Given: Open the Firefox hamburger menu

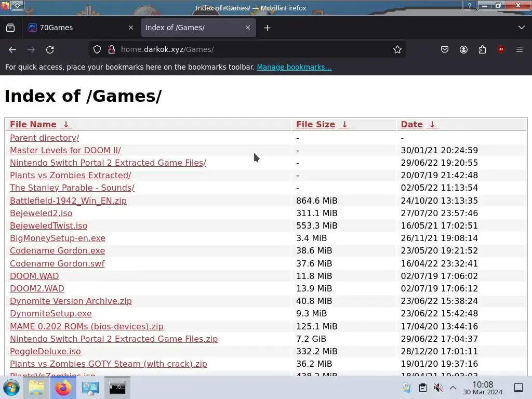Looking at the screenshot, I should (x=520, y=49).
